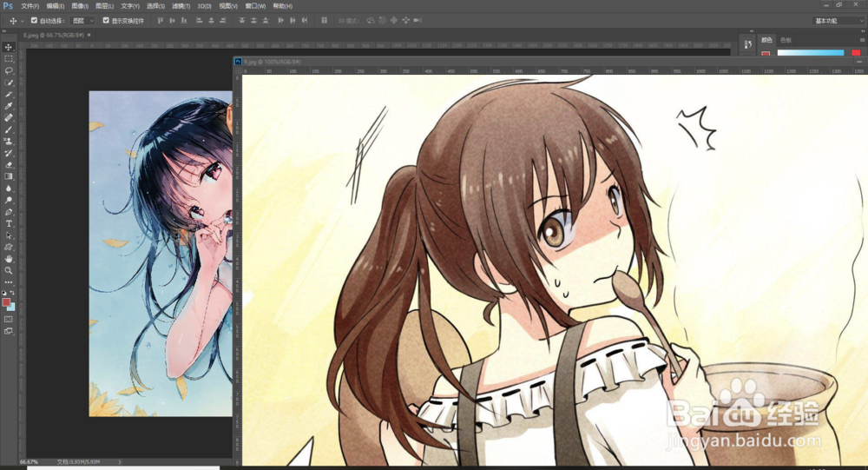Screen dimensions: 868x470
Task: Select the Gradient tool
Action: (x=9, y=176)
